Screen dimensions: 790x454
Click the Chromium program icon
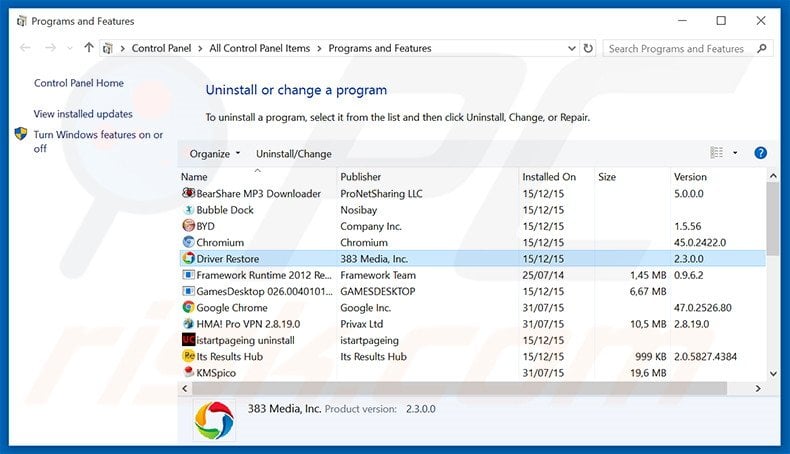click(x=188, y=242)
